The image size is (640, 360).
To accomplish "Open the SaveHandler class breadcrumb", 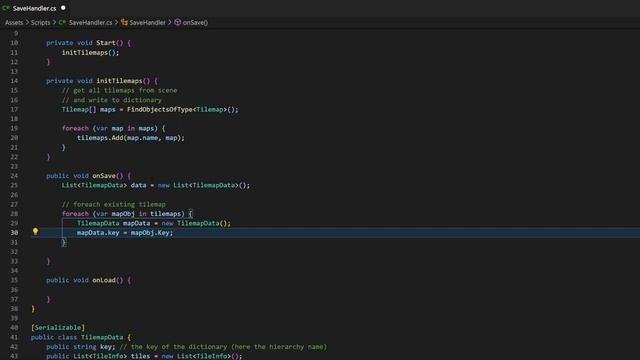I will click(147, 22).
